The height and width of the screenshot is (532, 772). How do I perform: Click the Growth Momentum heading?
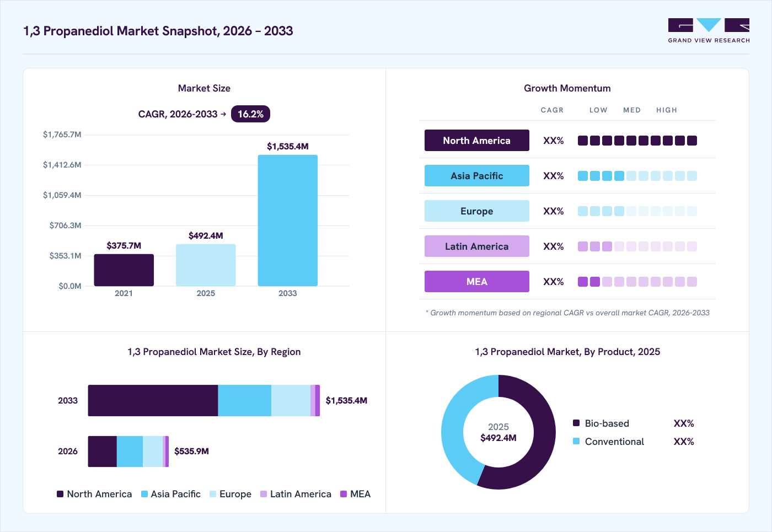[567, 88]
